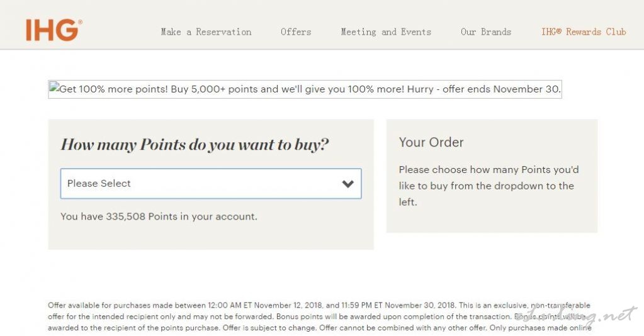
Task: Click the 'How many Points' heading
Action: [195, 145]
